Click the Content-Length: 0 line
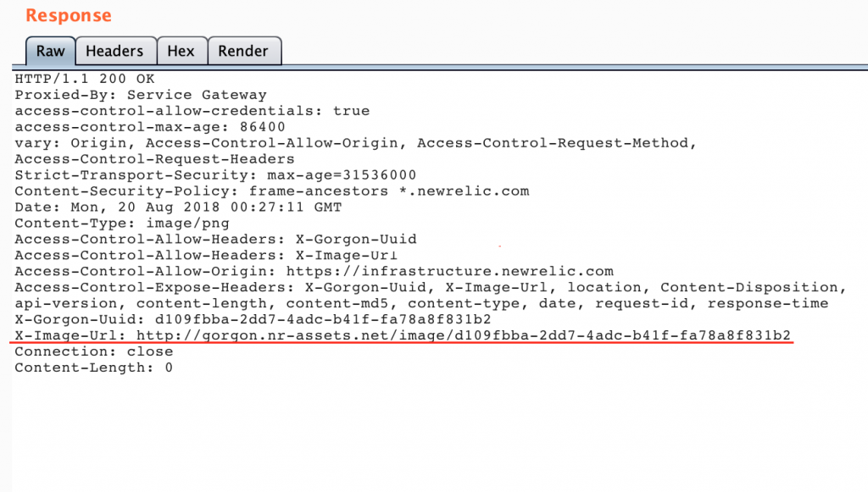868x492 pixels. click(93, 368)
